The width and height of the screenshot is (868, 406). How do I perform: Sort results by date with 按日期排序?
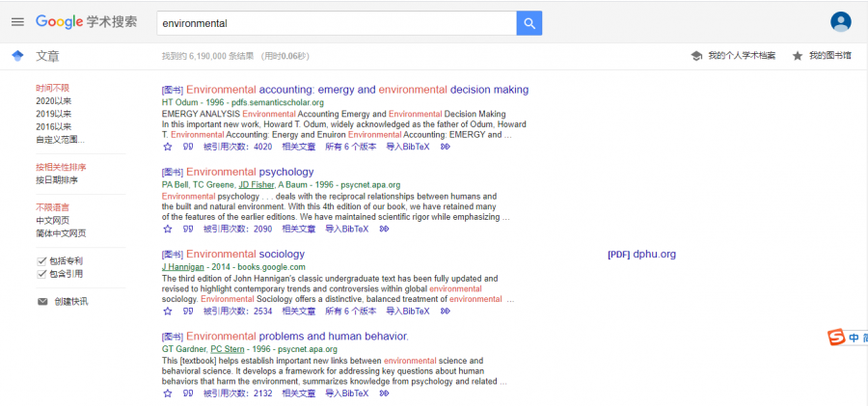(x=57, y=179)
